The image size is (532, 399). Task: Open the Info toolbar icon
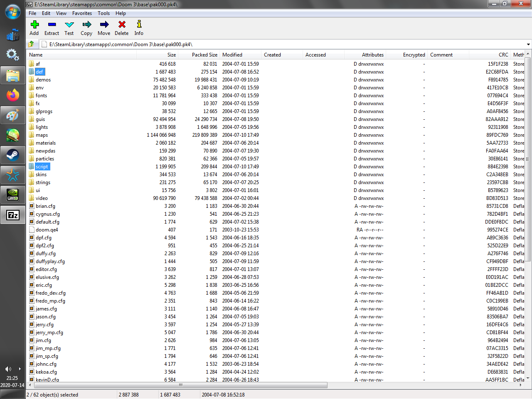coord(139,25)
